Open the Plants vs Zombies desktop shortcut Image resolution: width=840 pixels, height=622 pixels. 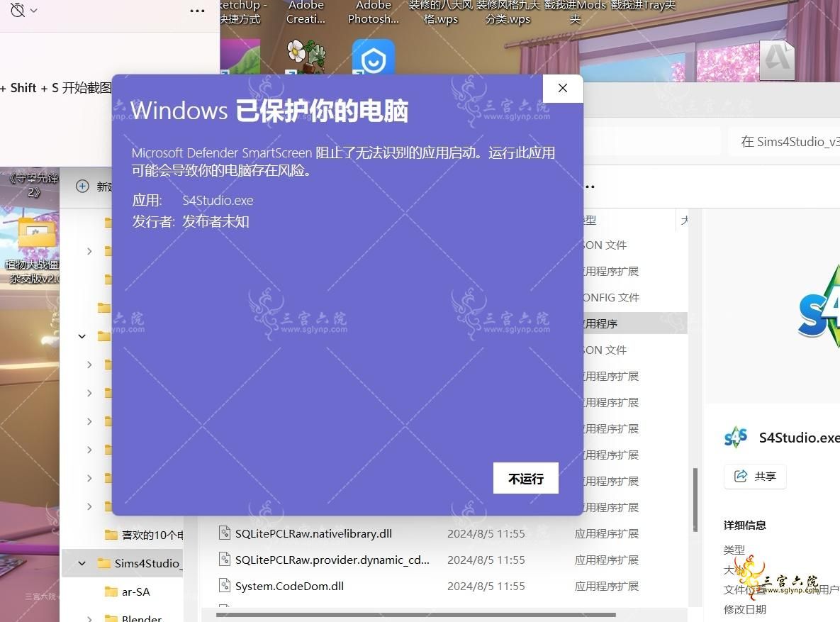306,56
